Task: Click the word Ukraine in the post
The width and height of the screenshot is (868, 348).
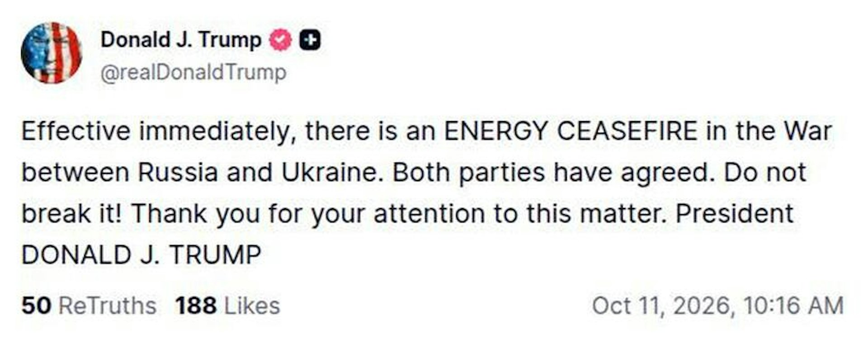Action: pyautogui.click(x=330, y=173)
